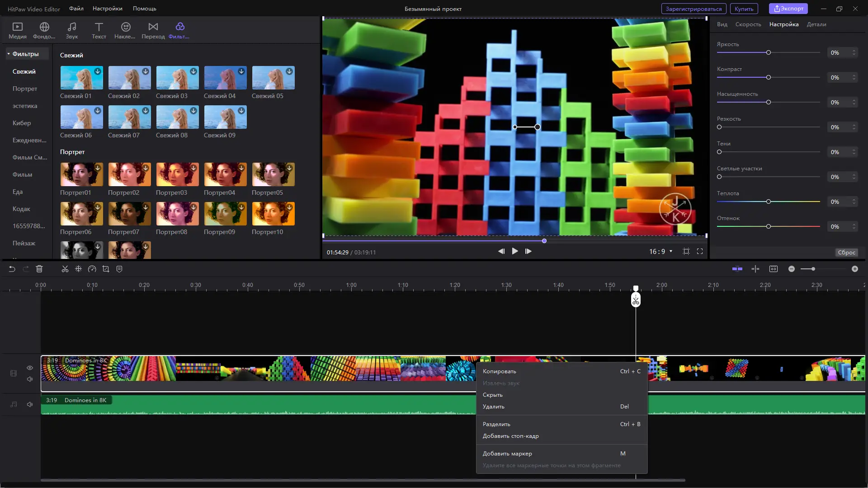This screenshot has height=488, width=868.
Task: Open the speed gauge tool
Action: pyautogui.click(x=92, y=269)
